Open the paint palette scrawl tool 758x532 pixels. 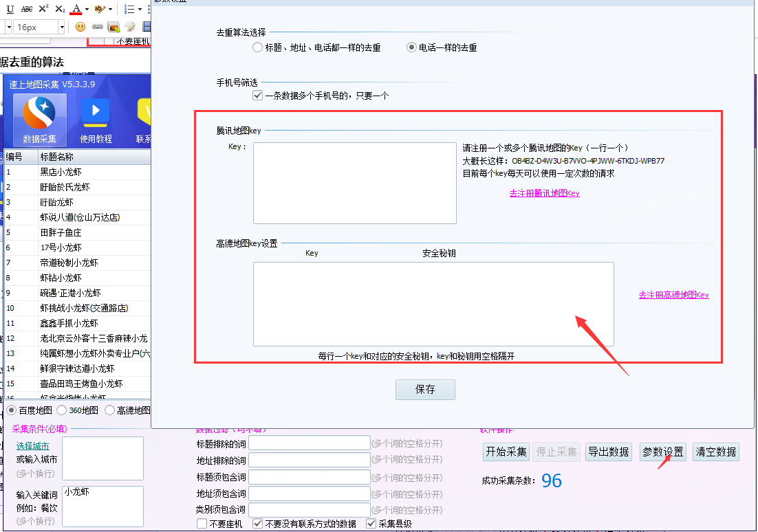click(130, 27)
